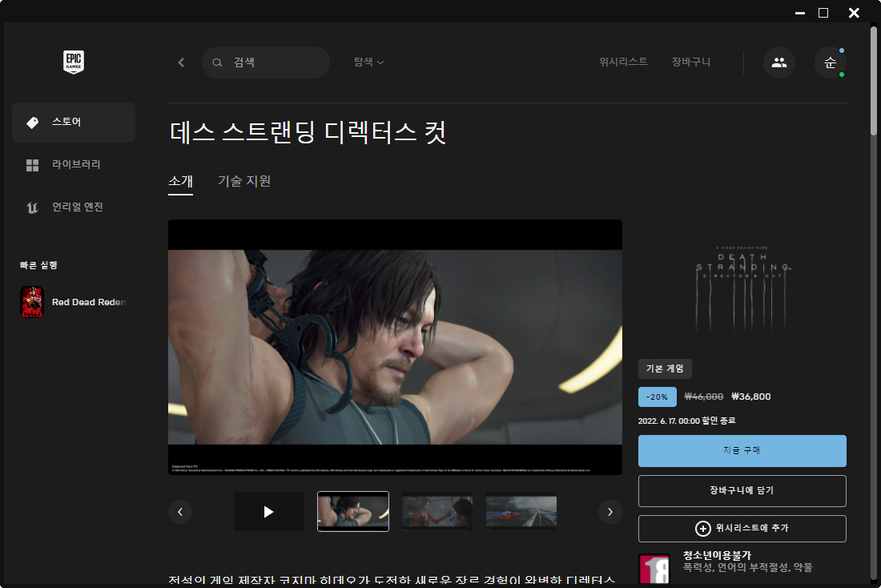
Task: Minimize the Epic Games Launcher window
Action: pyautogui.click(x=800, y=13)
